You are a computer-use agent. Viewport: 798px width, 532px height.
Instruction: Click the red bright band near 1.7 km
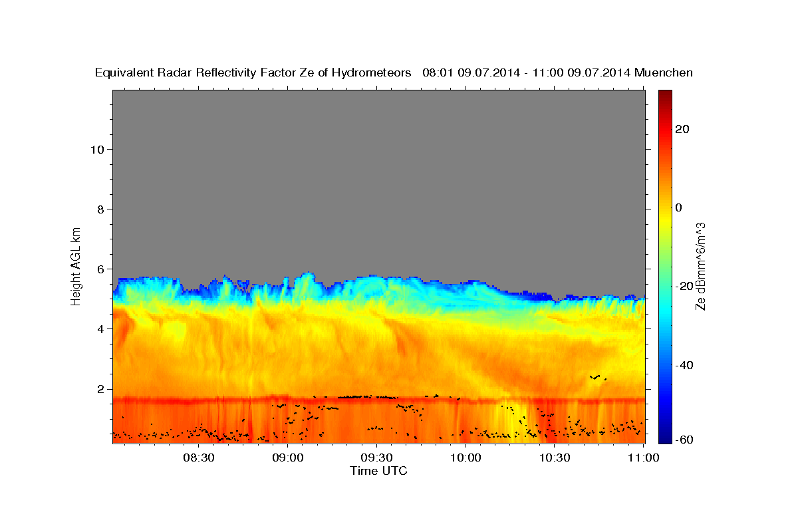click(x=378, y=400)
